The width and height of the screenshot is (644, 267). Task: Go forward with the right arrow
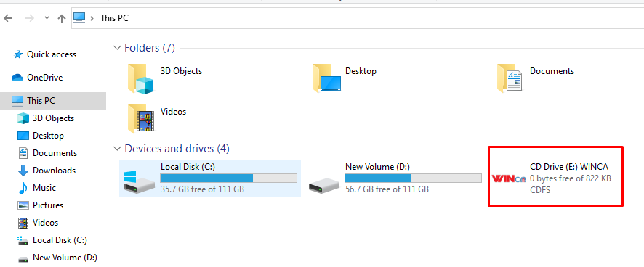(29, 18)
